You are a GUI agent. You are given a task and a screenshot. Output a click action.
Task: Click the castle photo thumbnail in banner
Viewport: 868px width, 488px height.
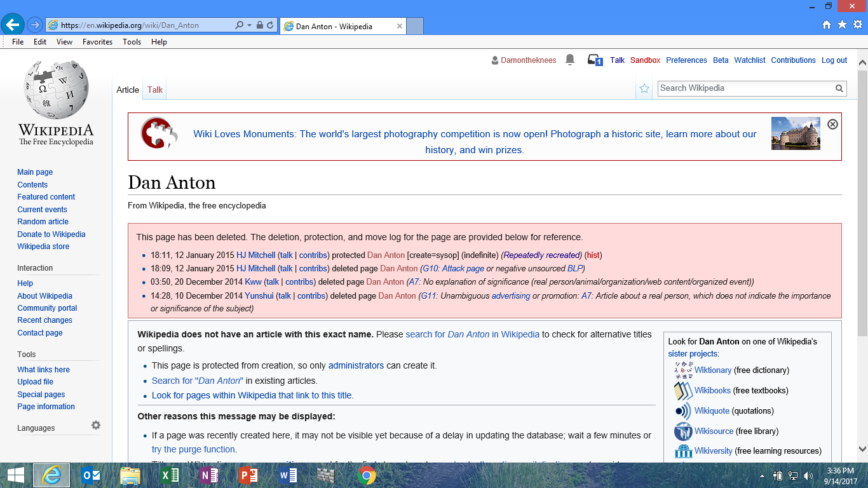pyautogui.click(x=796, y=133)
